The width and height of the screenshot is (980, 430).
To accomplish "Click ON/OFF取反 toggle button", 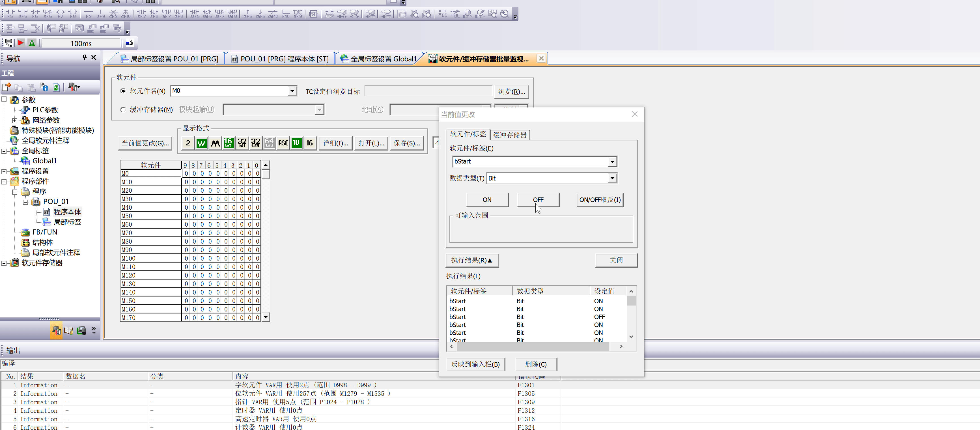I will point(600,200).
